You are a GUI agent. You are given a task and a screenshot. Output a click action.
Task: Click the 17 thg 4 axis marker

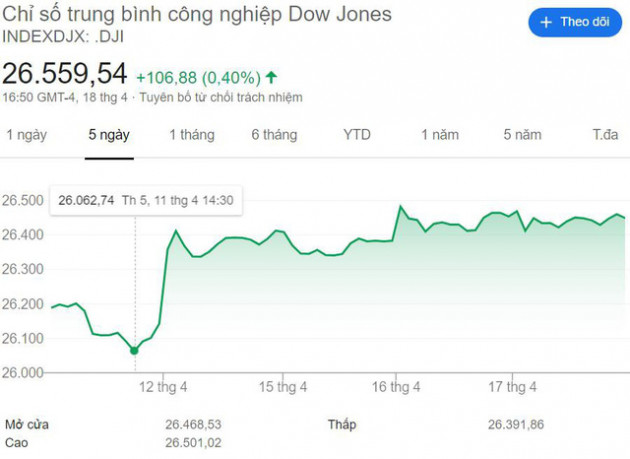(512, 387)
